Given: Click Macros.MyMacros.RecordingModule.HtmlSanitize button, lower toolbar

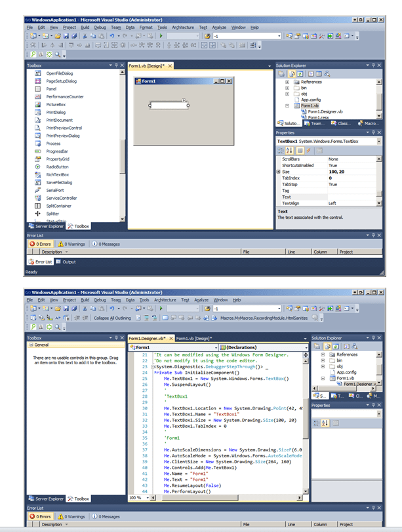Looking at the screenshot, I should pos(264,318).
